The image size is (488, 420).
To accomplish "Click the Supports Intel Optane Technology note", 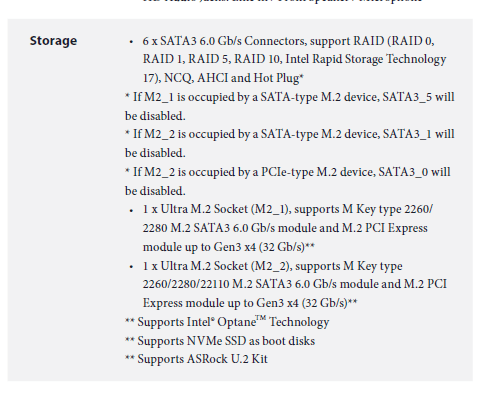I will [227, 322].
